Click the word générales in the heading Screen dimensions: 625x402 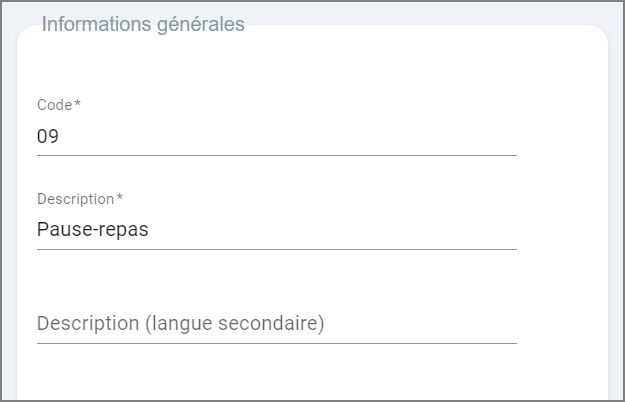(200, 25)
